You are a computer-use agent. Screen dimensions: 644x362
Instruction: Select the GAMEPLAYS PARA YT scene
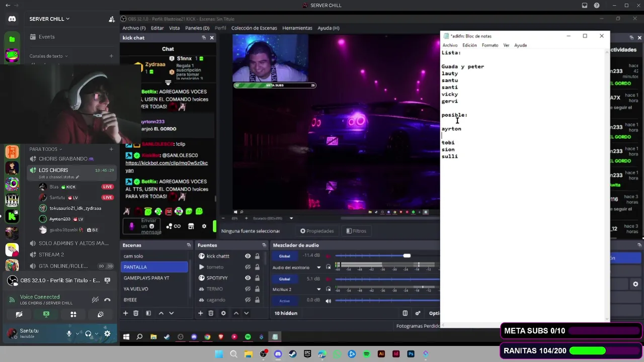tap(154, 278)
